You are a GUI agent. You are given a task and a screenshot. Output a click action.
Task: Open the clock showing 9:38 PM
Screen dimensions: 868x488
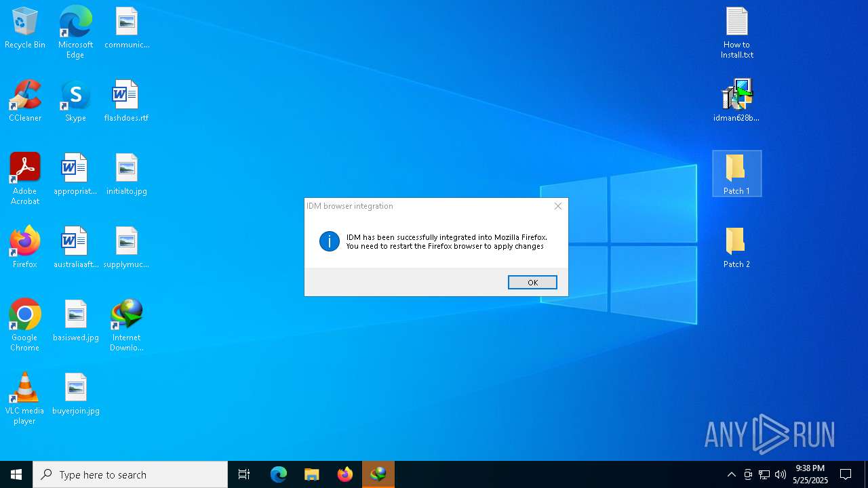point(810,474)
